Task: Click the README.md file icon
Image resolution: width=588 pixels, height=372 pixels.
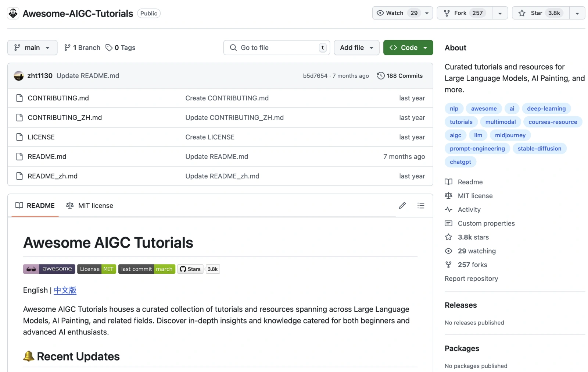Action: point(19,156)
